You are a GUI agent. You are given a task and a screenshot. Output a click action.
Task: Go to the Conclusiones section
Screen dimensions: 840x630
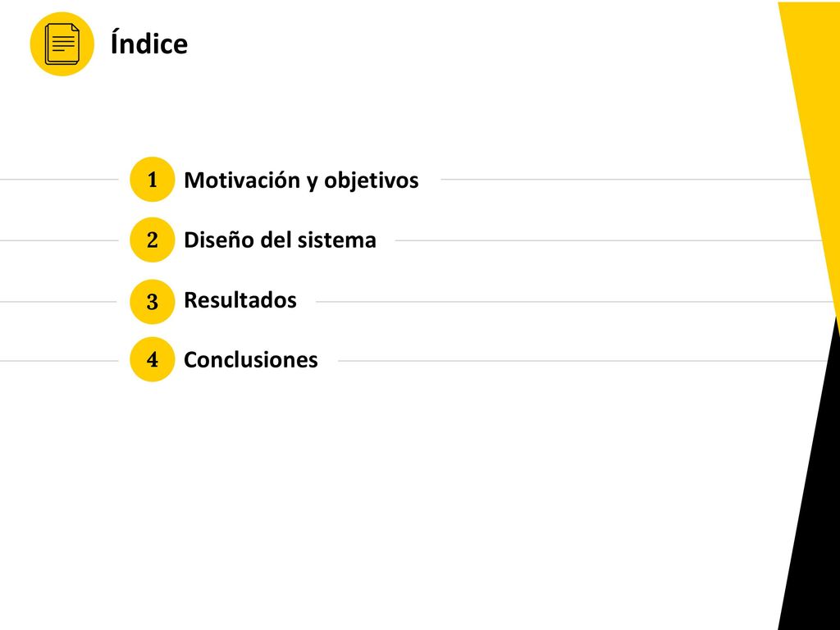251,359
